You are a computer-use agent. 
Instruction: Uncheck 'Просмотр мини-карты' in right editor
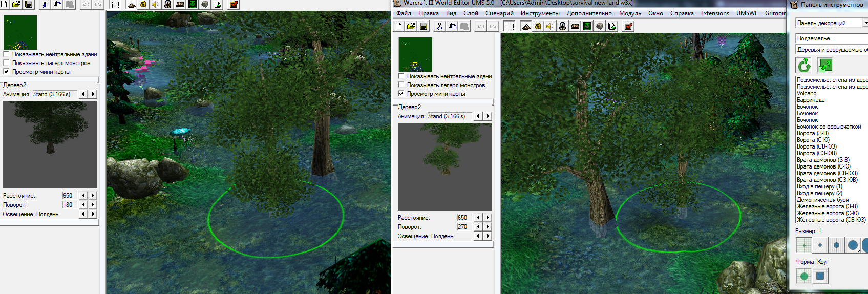pyautogui.click(x=401, y=94)
